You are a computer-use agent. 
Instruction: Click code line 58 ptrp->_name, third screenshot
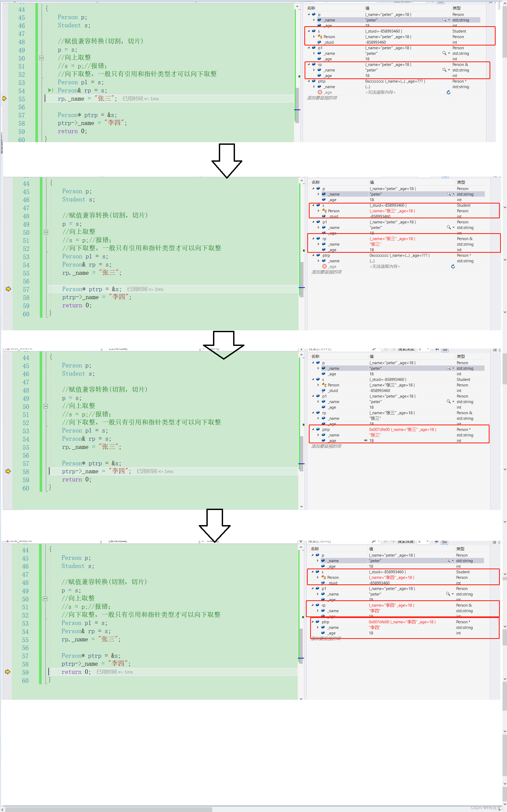point(97,471)
